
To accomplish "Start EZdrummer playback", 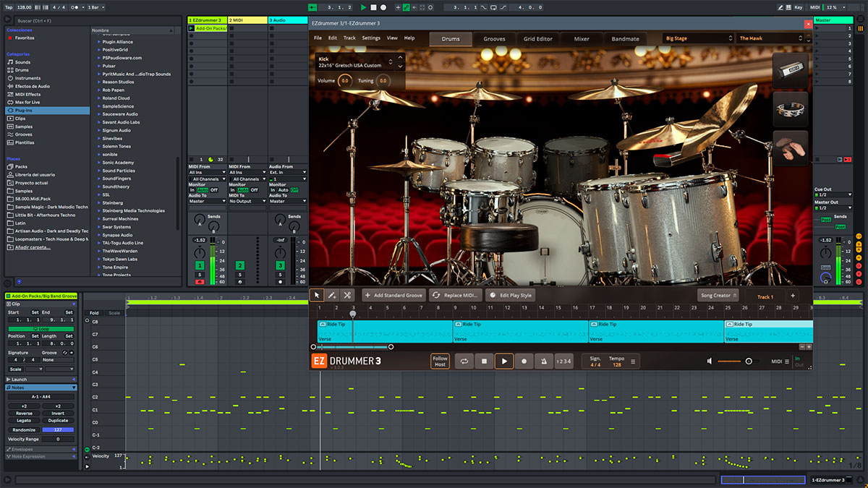I will tap(504, 361).
